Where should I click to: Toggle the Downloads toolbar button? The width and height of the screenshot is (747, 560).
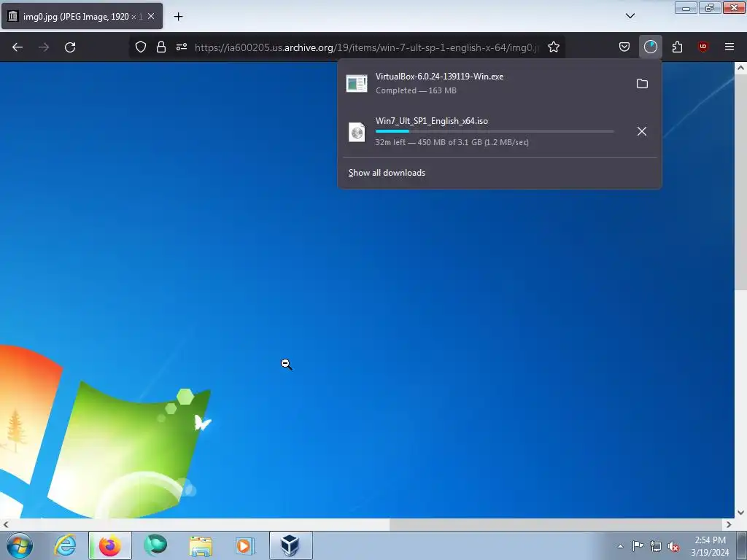pos(650,47)
